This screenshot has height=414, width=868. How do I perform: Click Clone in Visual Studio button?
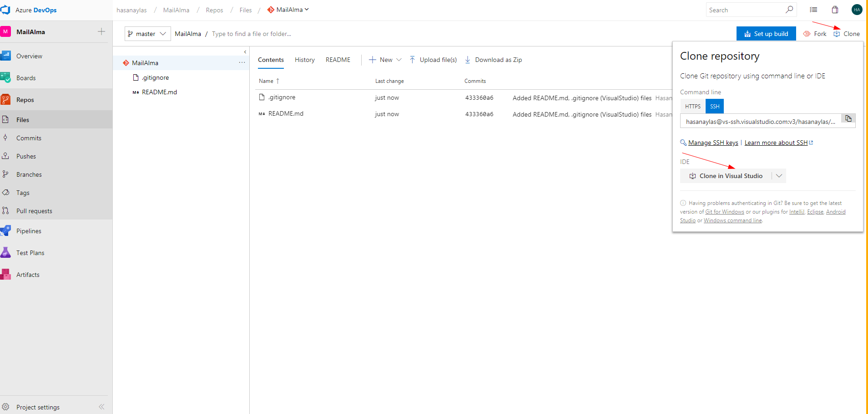(726, 176)
